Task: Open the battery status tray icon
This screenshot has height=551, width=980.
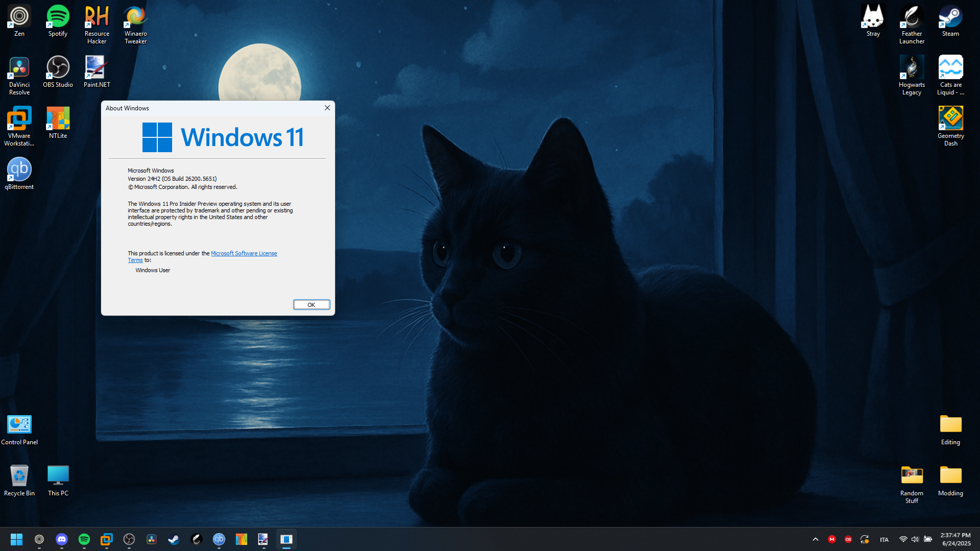Action: 928,539
